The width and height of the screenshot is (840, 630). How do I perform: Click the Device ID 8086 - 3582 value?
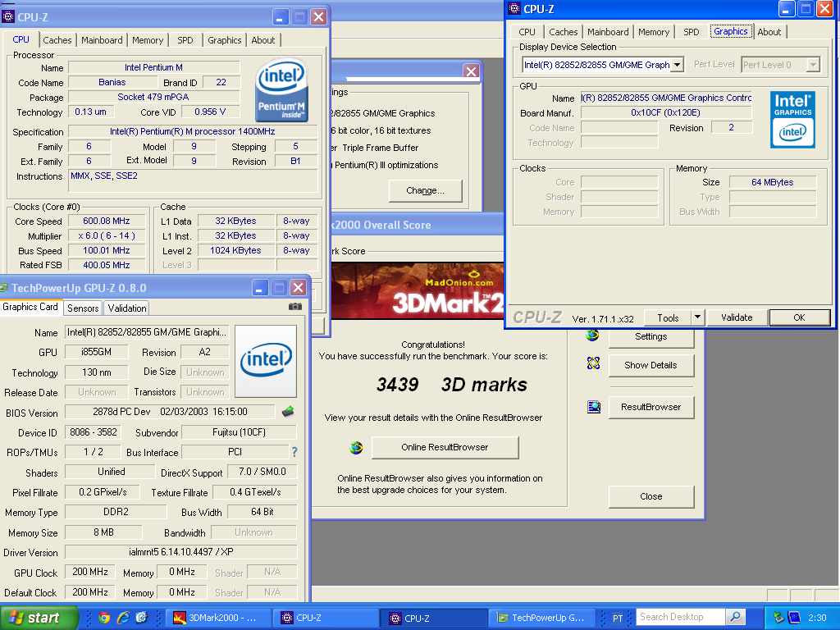(x=94, y=432)
